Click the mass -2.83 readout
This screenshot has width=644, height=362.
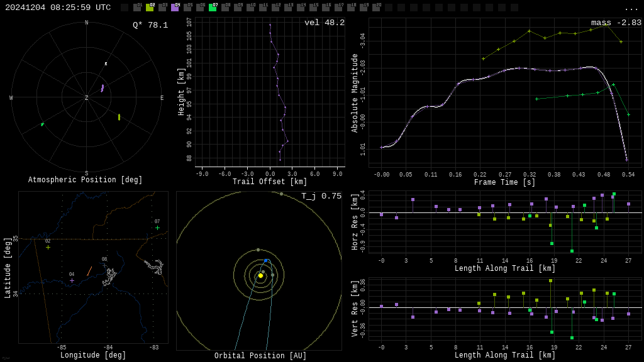point(616,23)
